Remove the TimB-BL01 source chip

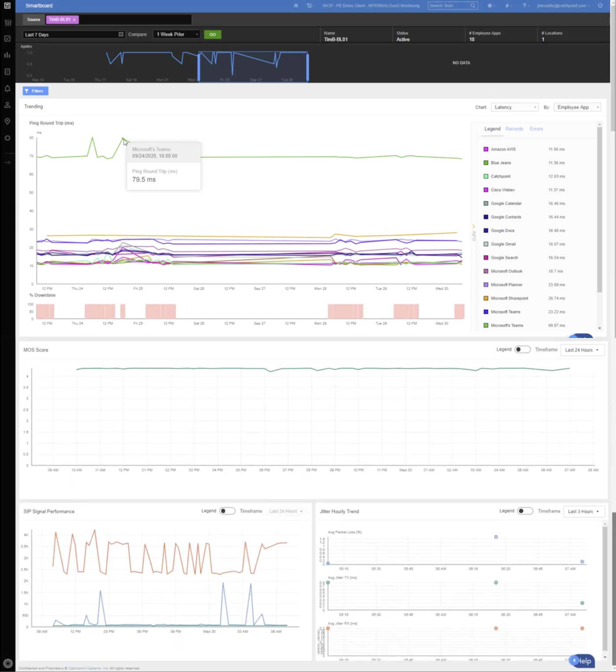pos(74,19)
